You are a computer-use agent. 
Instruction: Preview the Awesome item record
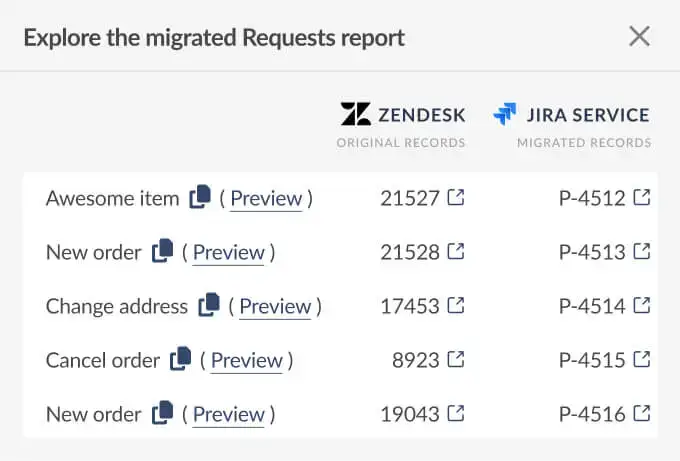click(x=266, y=198)
